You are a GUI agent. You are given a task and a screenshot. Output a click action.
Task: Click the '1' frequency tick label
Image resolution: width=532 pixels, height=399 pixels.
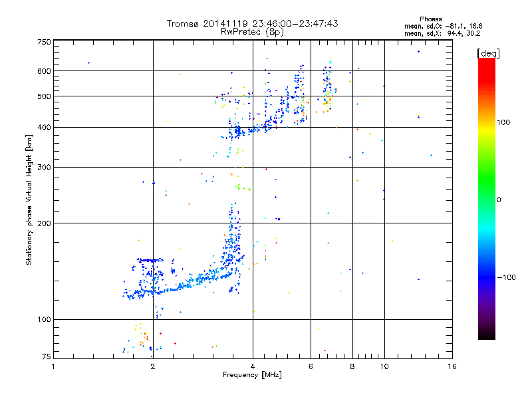53,366
